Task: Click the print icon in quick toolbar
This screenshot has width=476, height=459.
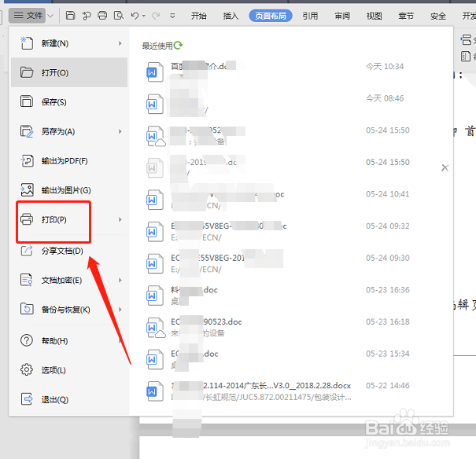Action: tap(102, 16)
